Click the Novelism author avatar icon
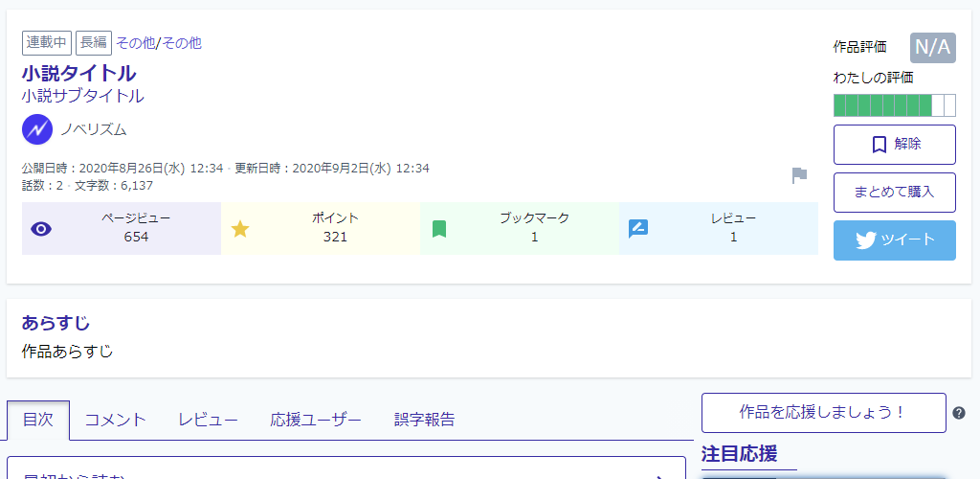Image resolution: width=980 pixels, height=479 pixels. click(37, 129)
